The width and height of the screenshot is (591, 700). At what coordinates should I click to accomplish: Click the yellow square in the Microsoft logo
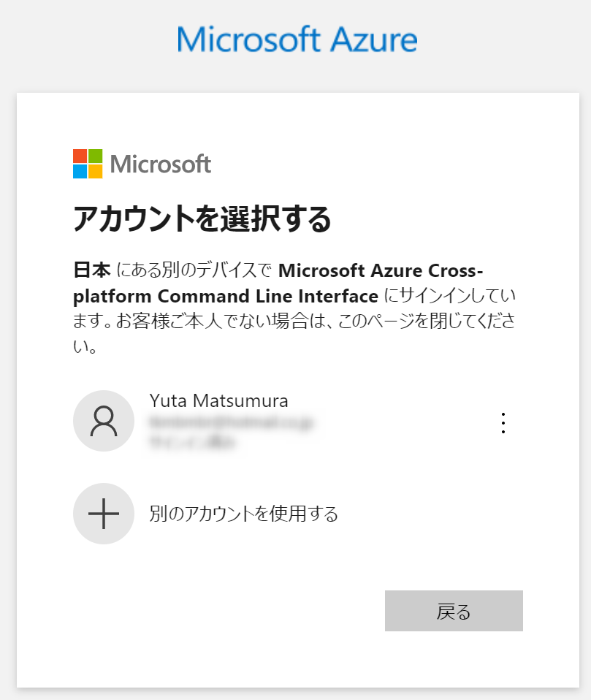(96, 170)
